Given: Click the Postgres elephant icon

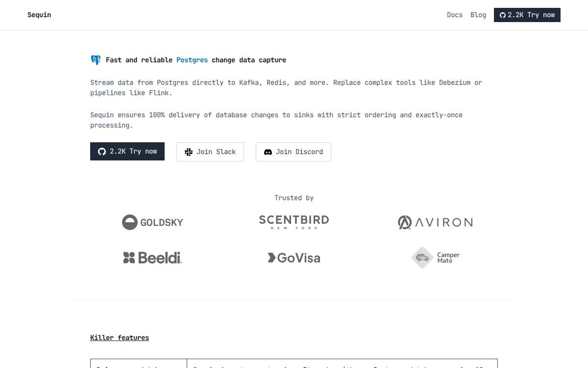Looking at the screenshot, I should pos(96,60).
